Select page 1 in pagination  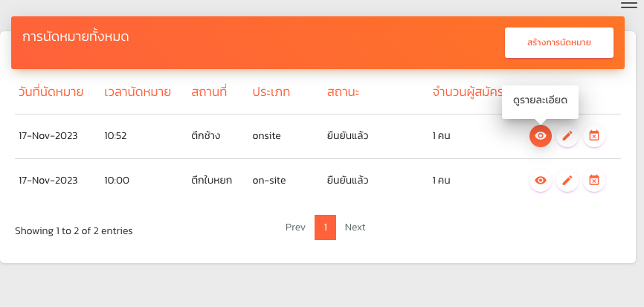pyautogui.click(x=326, y=227)
